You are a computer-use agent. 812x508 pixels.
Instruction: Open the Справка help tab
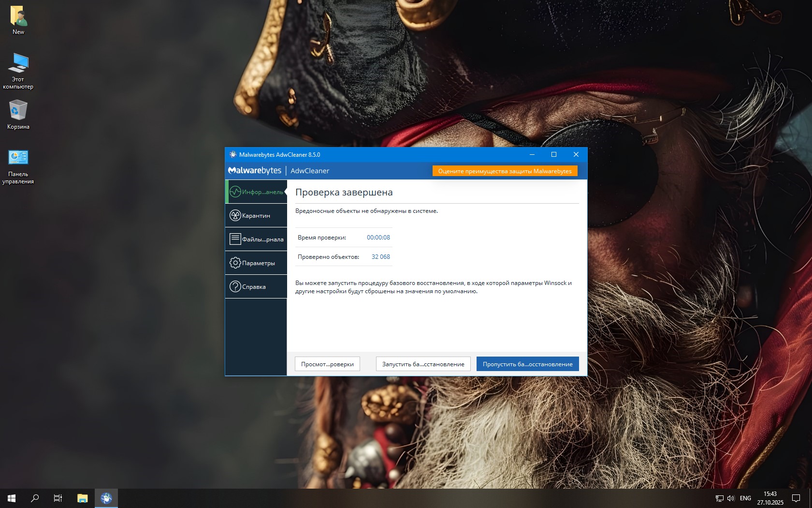[x=256, y=286]
